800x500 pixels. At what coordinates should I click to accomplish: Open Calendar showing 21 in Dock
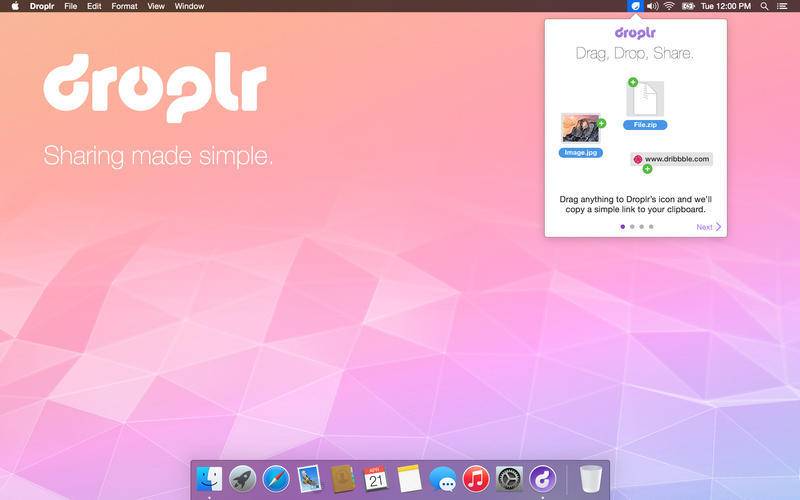[x=376, y=479]
